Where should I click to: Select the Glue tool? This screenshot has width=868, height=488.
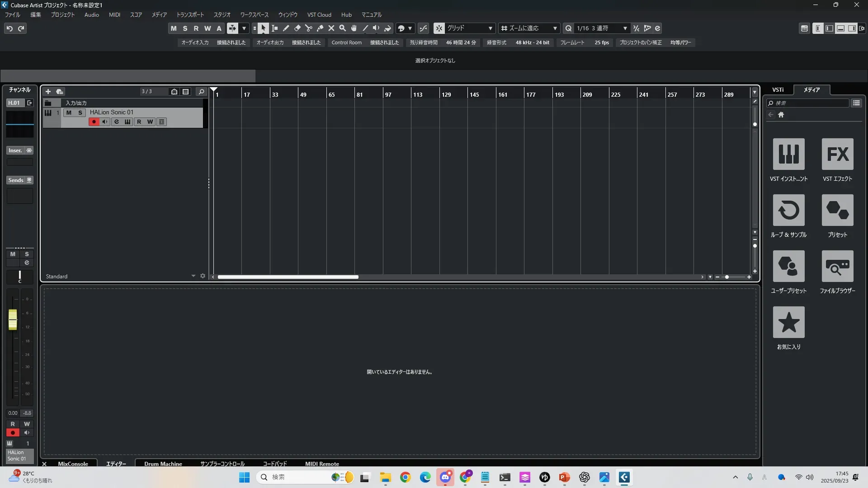pyautogui.click(x=320, y=28)
